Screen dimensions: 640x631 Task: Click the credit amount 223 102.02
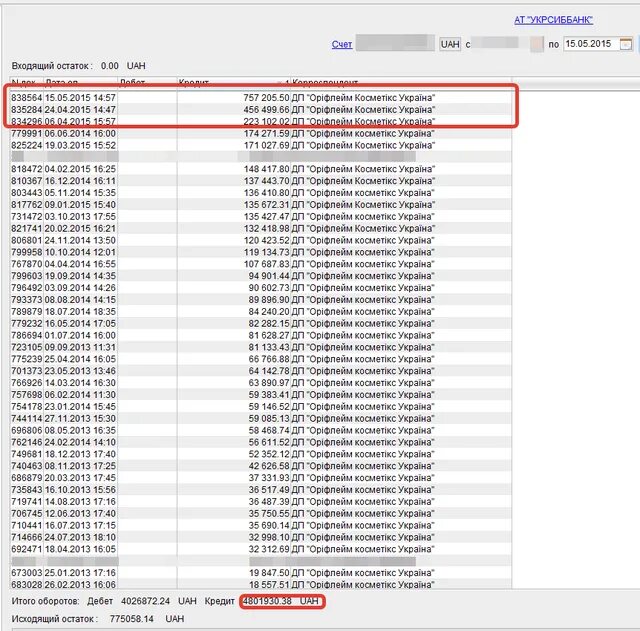266,122
